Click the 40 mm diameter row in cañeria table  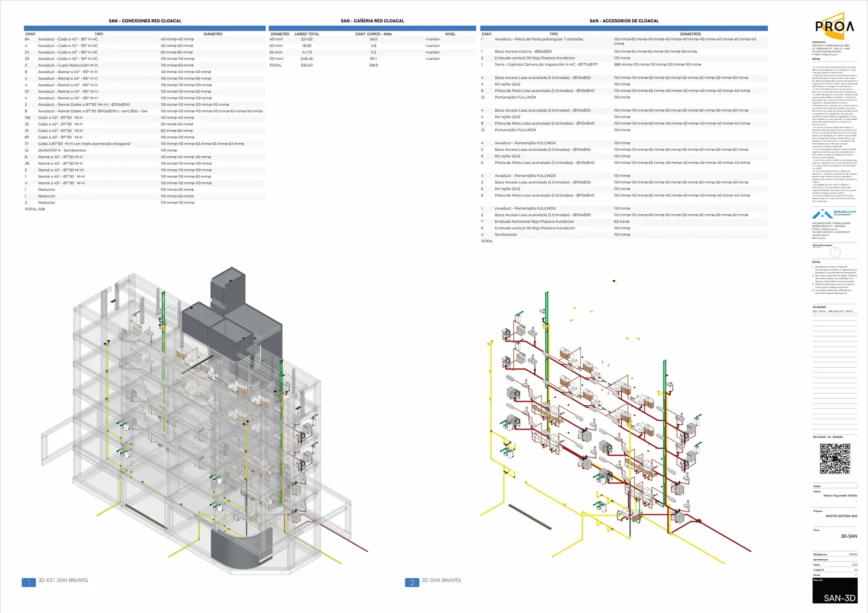[372, 39]
